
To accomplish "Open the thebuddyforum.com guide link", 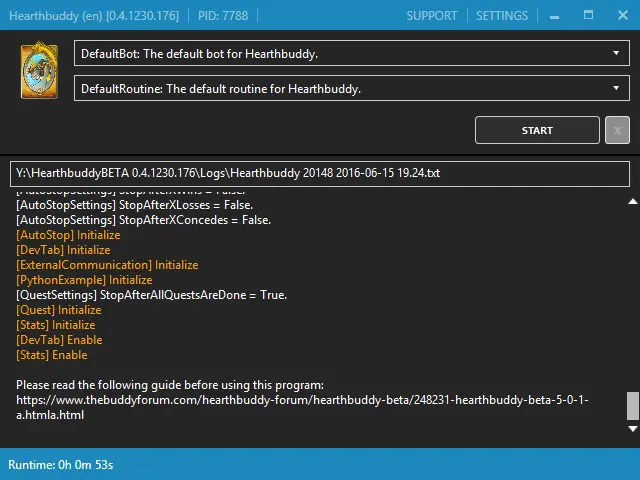I will (x=302, y=407).
